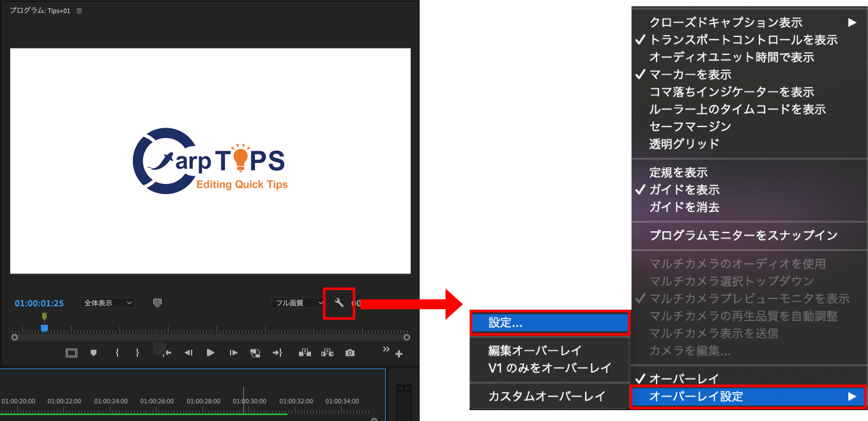Click the right handle of zoom scrollbar
Screen dimensions: 868x421
coord(407,337)
